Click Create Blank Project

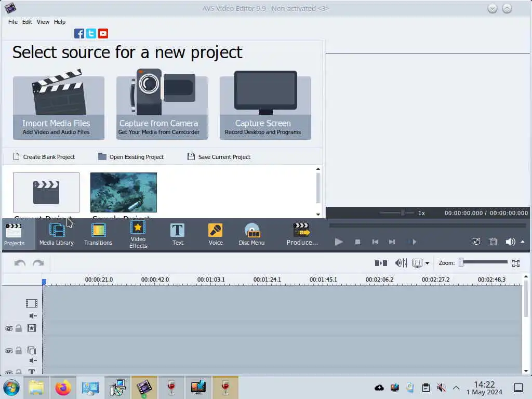(x=44, y=157)
